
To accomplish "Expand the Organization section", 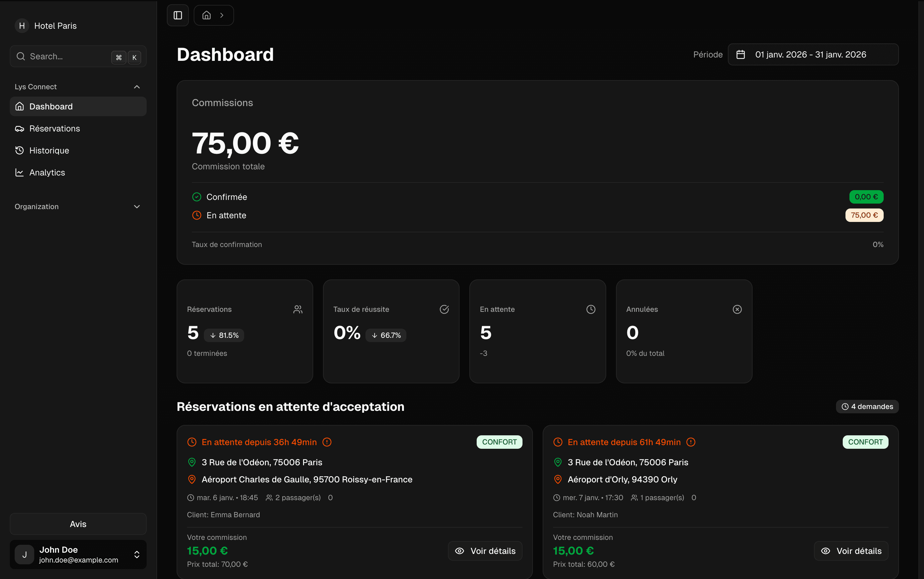I will point(137,206).
